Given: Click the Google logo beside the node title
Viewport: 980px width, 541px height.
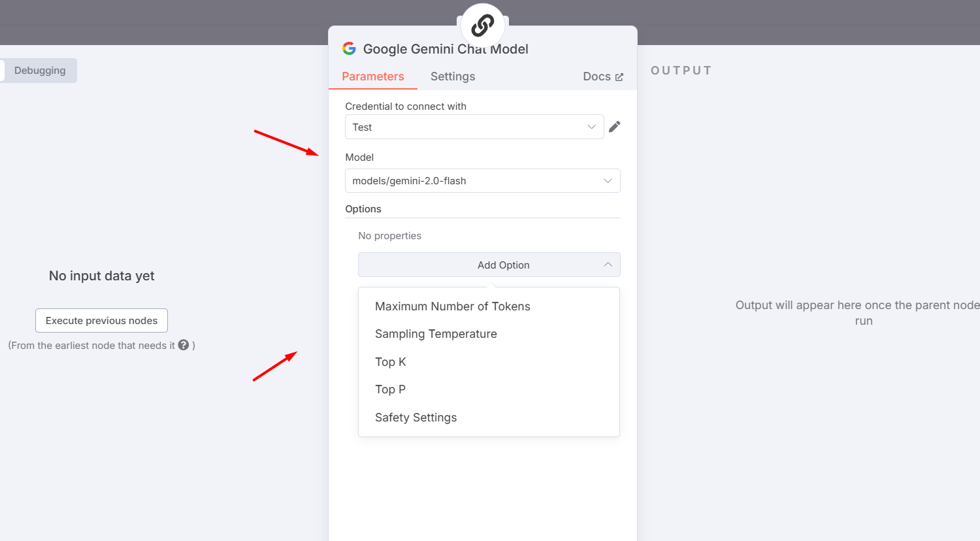Looking at the screenshot, I should 350,48.
